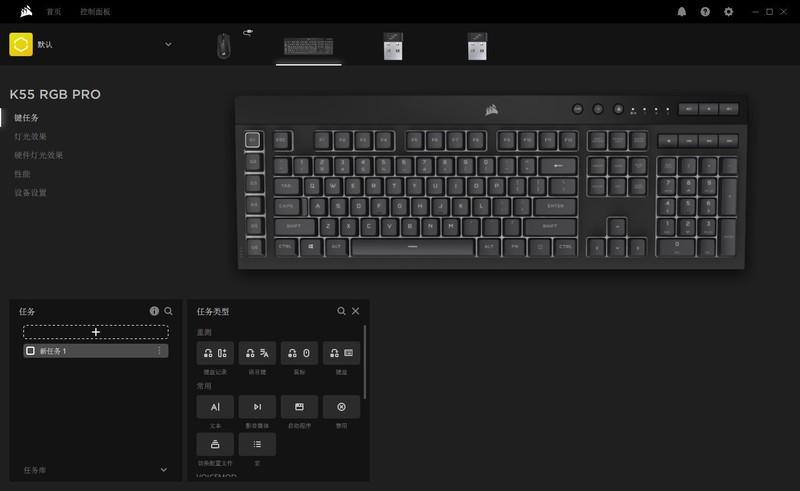Select the TAB key on keyboard image
Viewport: 800px width, 491px height.
click(287, 186)
